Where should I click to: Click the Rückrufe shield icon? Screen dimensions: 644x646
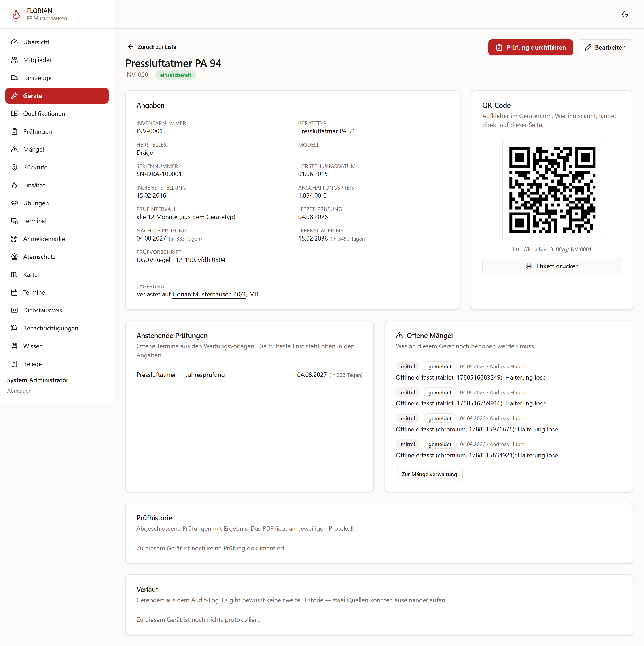pyautogui.click(x=14, y=167)
